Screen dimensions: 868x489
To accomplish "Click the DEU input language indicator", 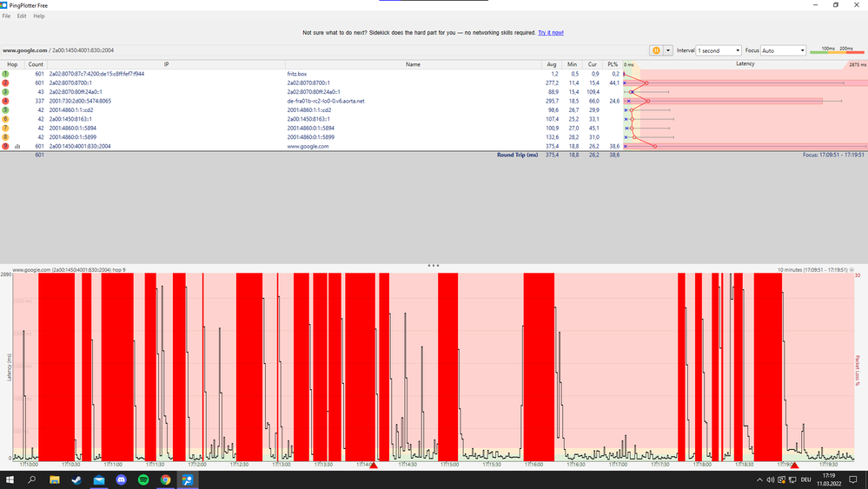I will [x=806, y=479].
